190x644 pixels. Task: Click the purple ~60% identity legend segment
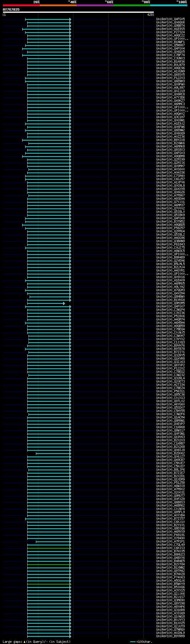[x=95, y=5]
